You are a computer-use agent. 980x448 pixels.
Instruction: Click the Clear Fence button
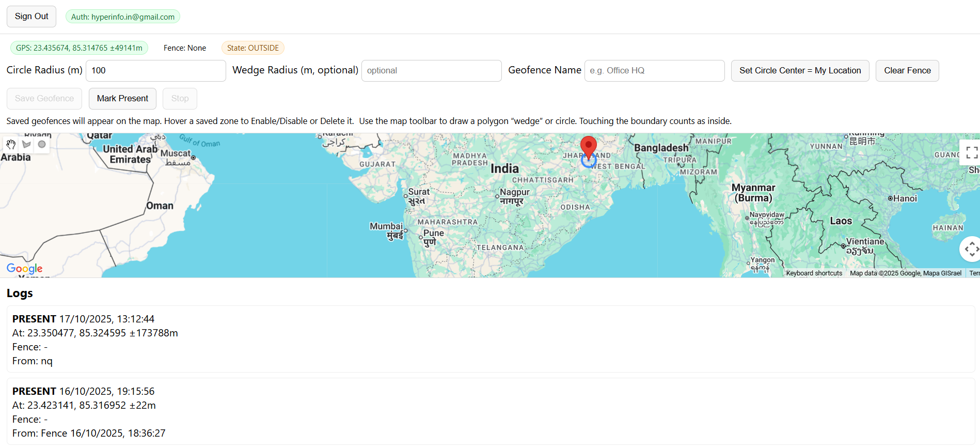pyautogui.click(x=907, y=71)
